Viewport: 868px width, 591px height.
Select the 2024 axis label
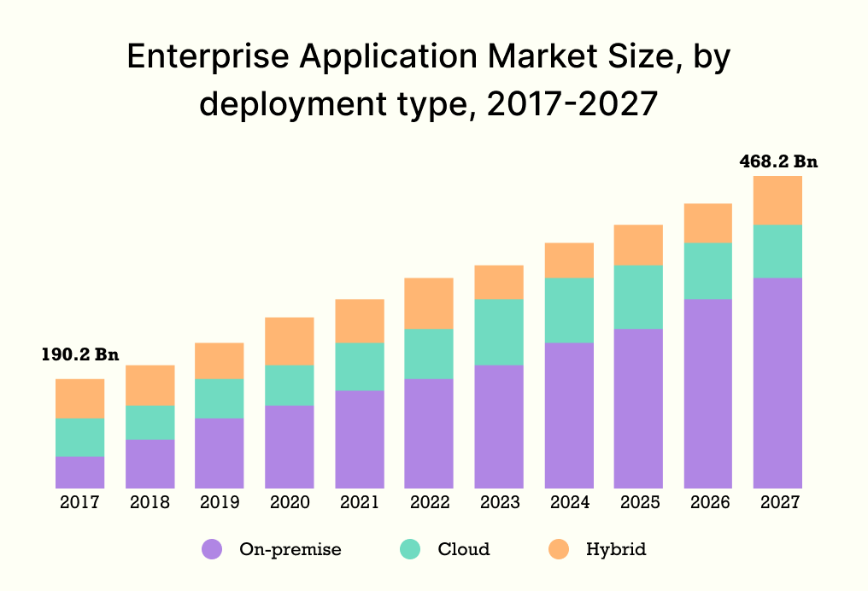(x=570, y=502)
